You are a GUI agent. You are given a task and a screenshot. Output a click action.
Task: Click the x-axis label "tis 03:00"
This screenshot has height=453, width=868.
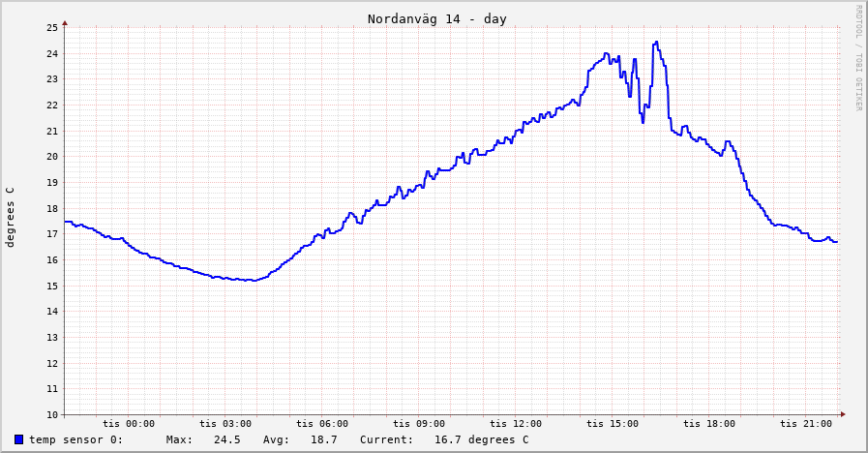(x=225, y=424)
